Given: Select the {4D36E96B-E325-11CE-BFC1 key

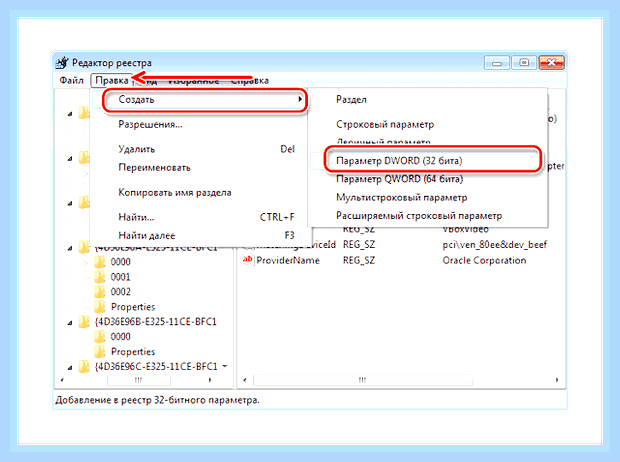Looking at the screenshot, I should [156, 322].
